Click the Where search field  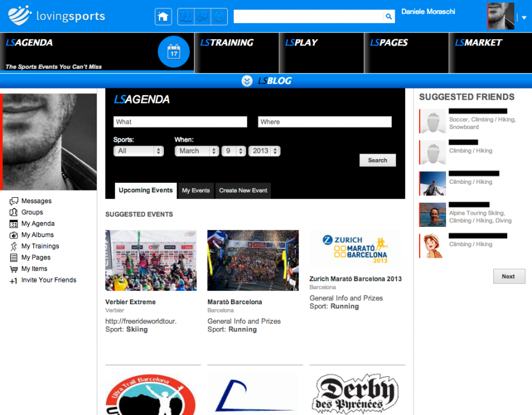[x=325, y=122]
